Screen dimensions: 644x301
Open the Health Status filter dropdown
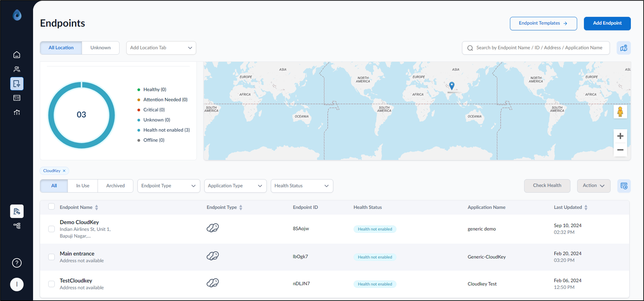click(302, 186)
